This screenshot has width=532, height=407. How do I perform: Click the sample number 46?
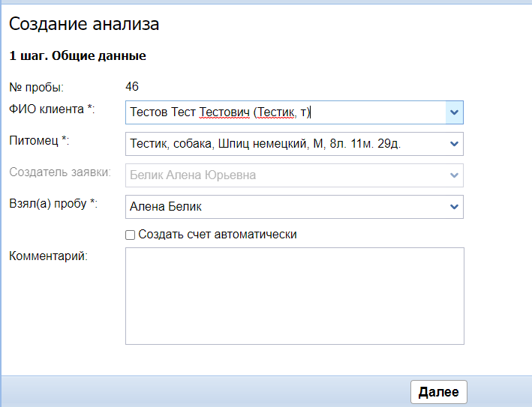pos(133,86)
